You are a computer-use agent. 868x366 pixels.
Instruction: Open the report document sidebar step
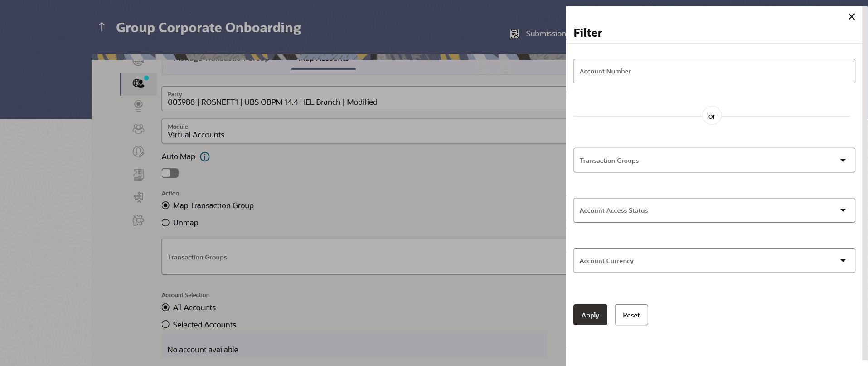[x=138, y=175]
